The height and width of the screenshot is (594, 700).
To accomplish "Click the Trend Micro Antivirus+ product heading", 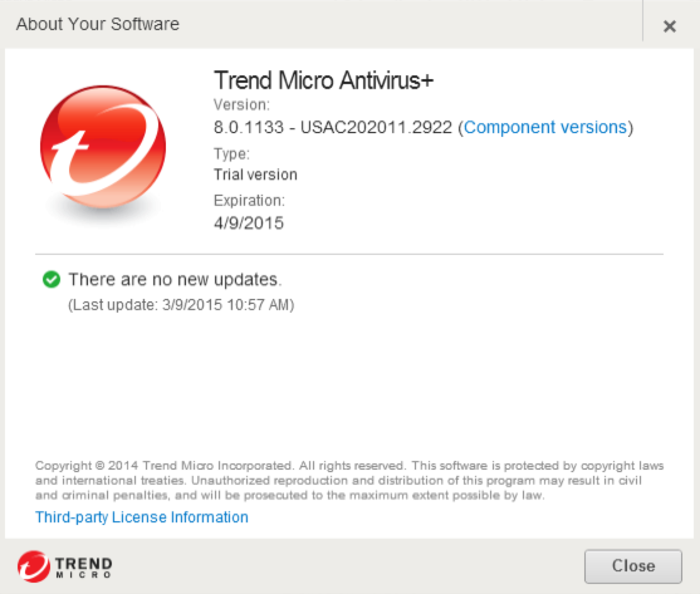I will 324,80.
